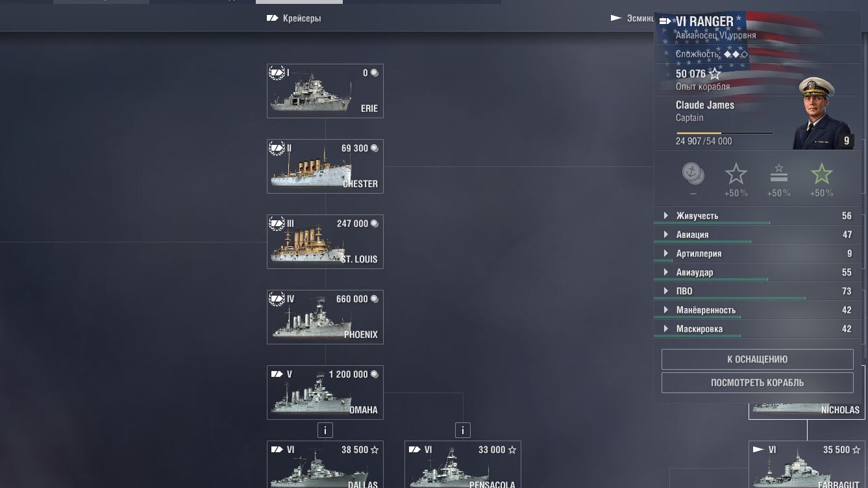Click the green star +50% free XP icon

[822, 174]
